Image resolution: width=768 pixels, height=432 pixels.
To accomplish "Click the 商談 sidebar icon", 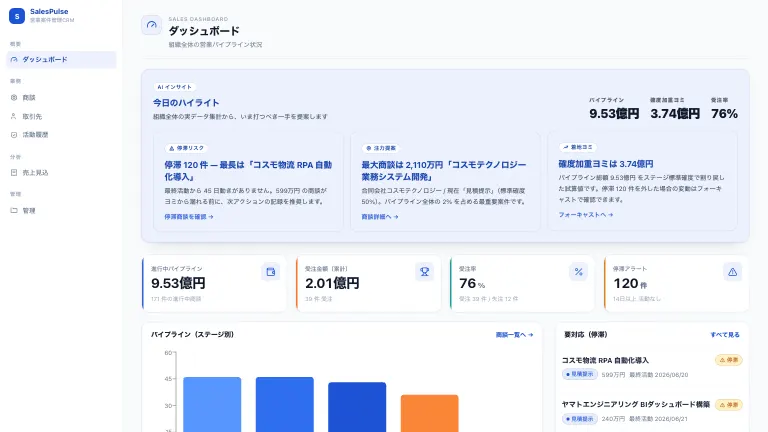I will tap(14, 97).
